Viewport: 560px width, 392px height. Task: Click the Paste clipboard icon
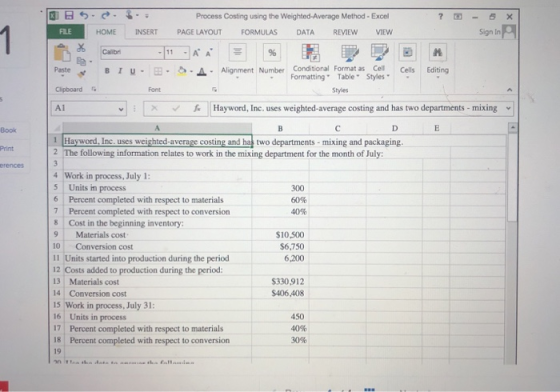point(62,53)
